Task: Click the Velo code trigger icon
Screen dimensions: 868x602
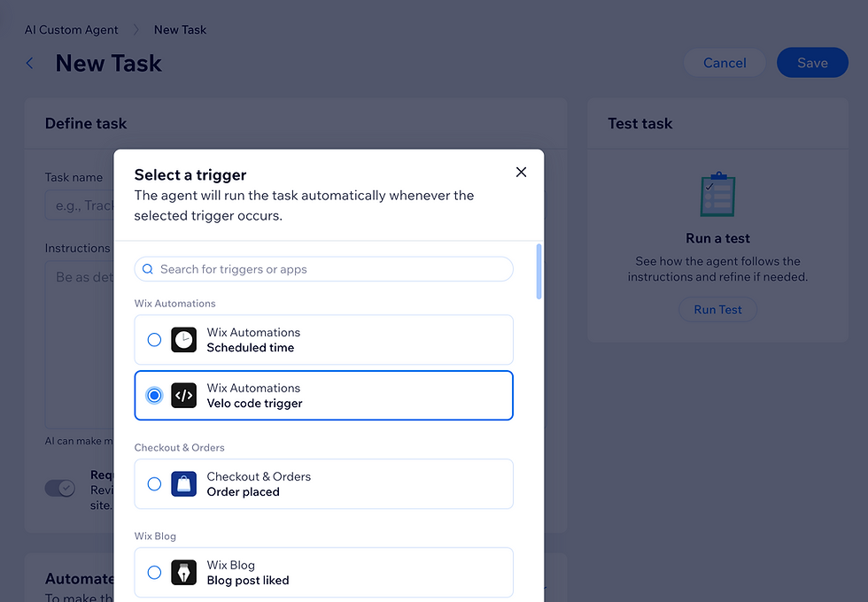Action: 184,396
